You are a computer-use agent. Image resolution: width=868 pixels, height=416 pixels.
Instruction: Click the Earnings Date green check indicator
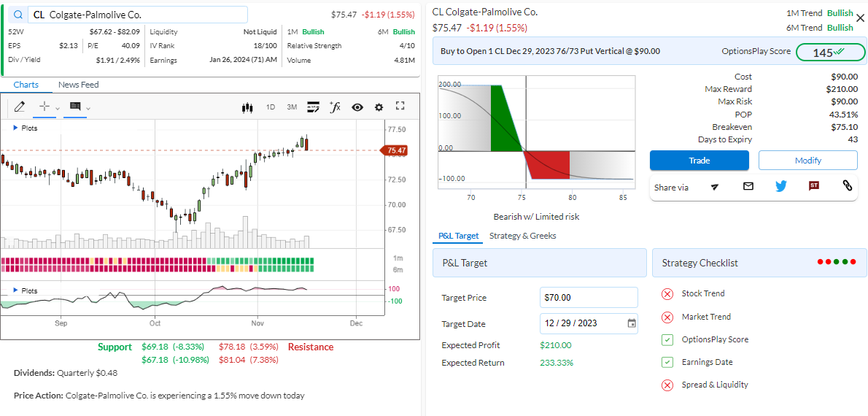click(667, 362)
